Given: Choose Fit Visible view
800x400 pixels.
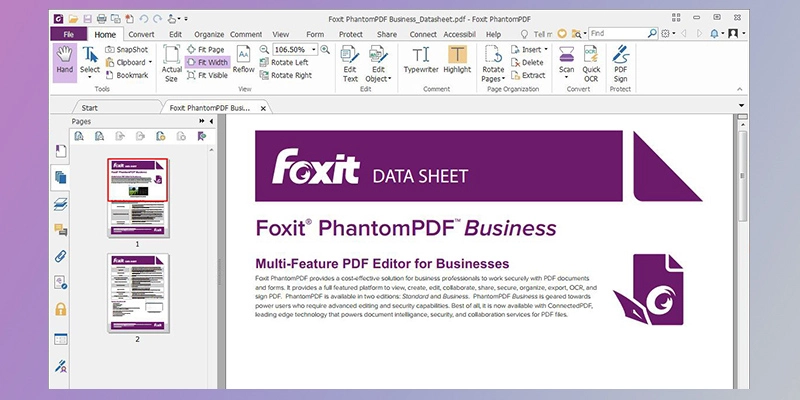Looking at the screenshot, I should 208,75.
